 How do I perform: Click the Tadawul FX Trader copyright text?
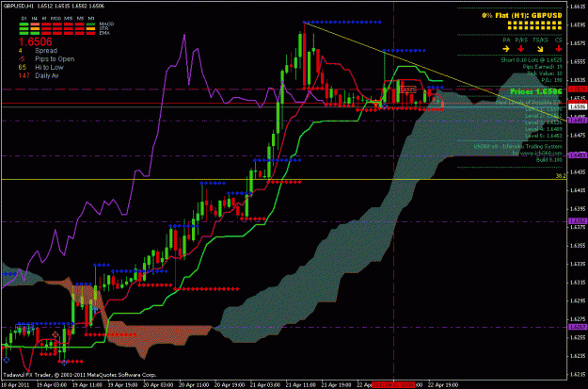coord(80,375)
